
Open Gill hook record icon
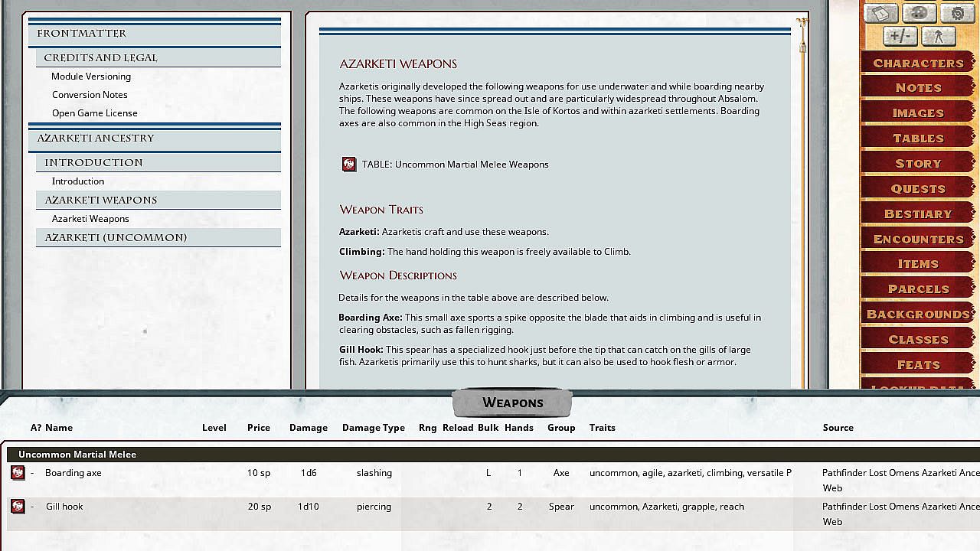point(18,507)
